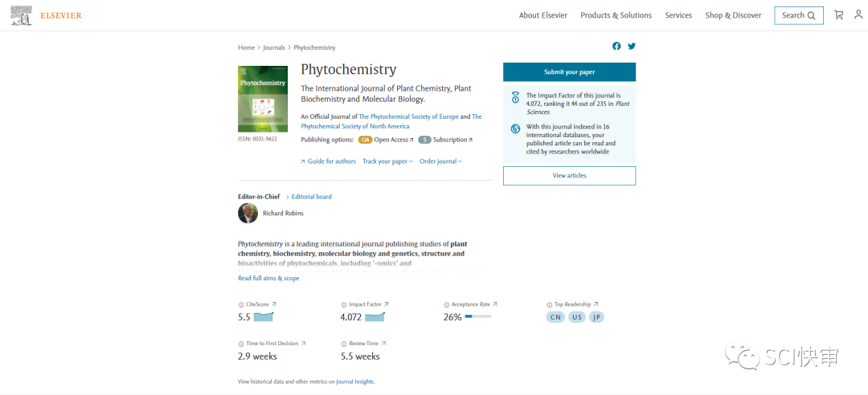
Task: Click the View articles button
Action: pyautogui.click(x=569, y=176)
